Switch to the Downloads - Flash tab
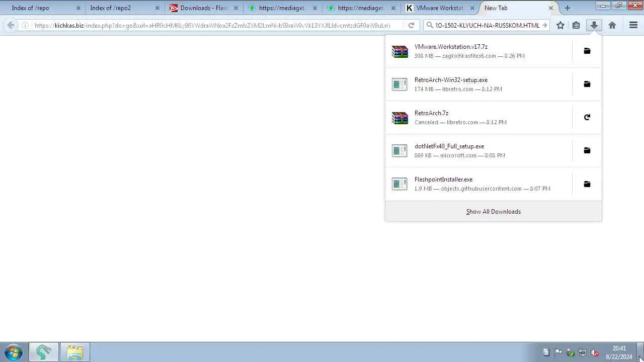Image resolution: width=644 pixels, height=362 pixels. [x=203, y=8]
